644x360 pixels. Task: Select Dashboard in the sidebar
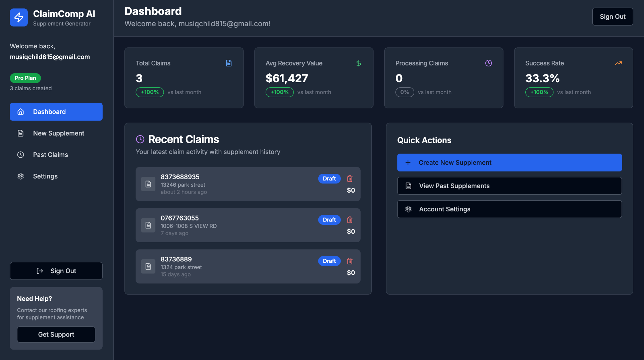click(56, 112)
